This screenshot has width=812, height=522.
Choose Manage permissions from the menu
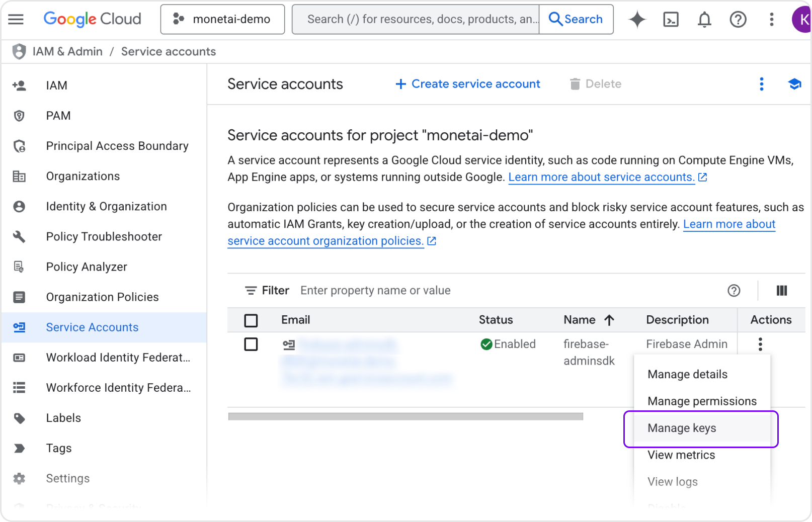pyautogui.click(x=702, y=401)
